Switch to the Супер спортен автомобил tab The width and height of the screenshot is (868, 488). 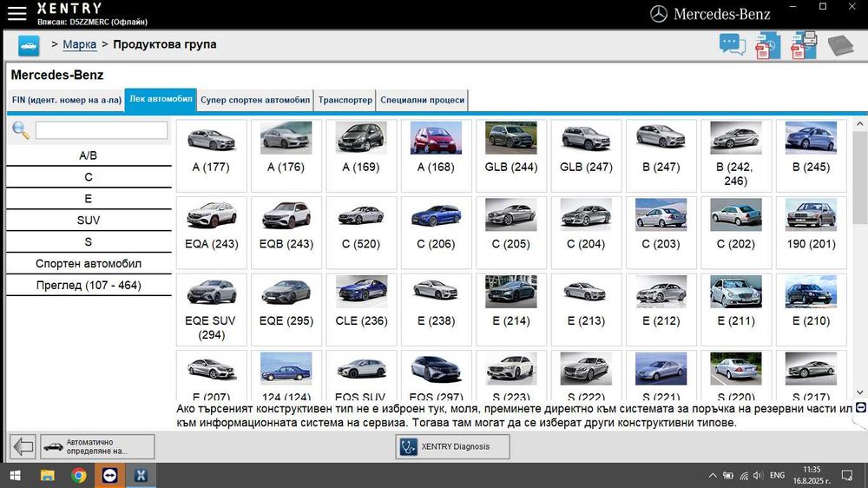coord(255,100)
